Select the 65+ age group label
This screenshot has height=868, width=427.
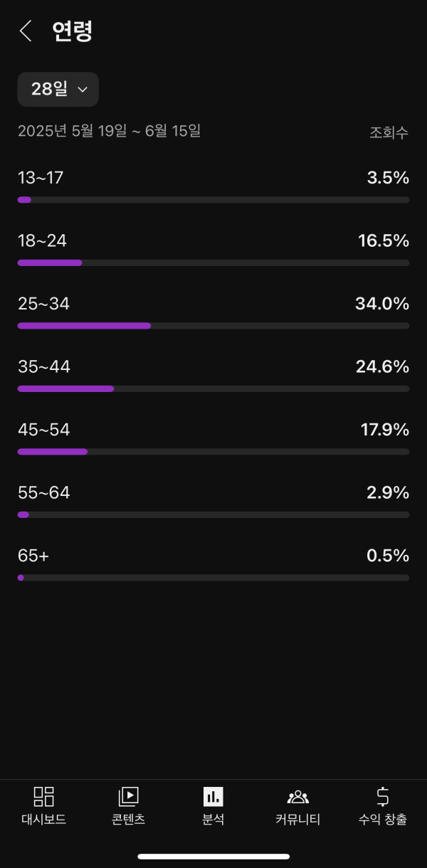click(33, 556)
